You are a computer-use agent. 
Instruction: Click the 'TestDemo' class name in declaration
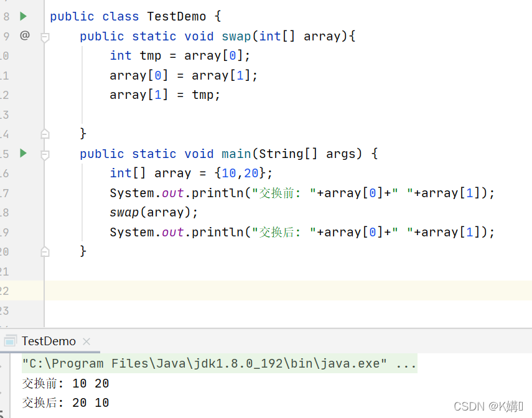[176, 16]
